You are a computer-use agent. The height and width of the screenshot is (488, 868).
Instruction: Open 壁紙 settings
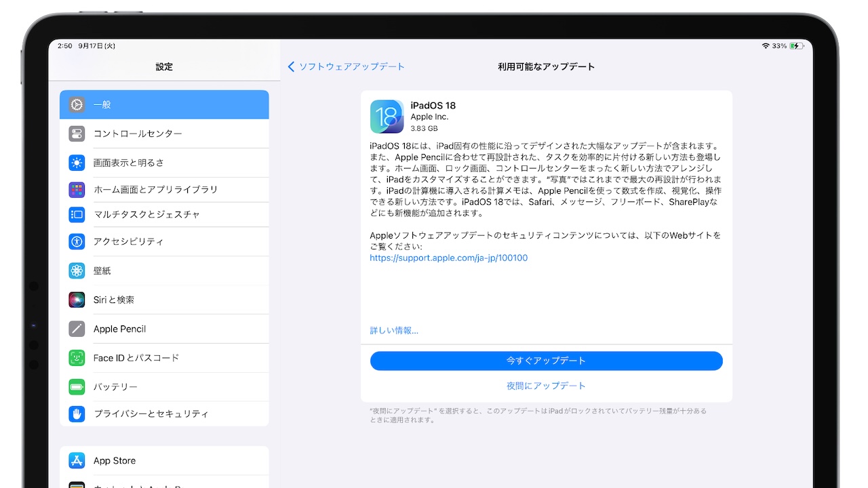click(164, 270)
